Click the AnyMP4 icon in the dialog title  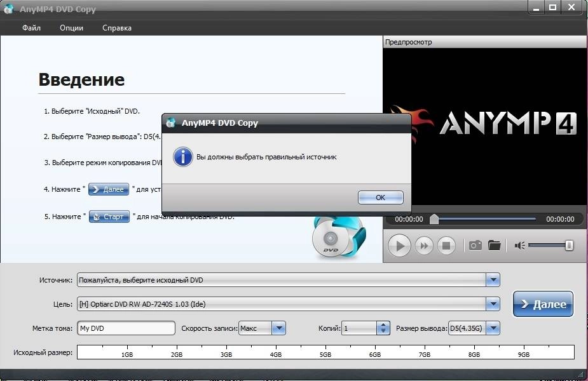[171, 123]
